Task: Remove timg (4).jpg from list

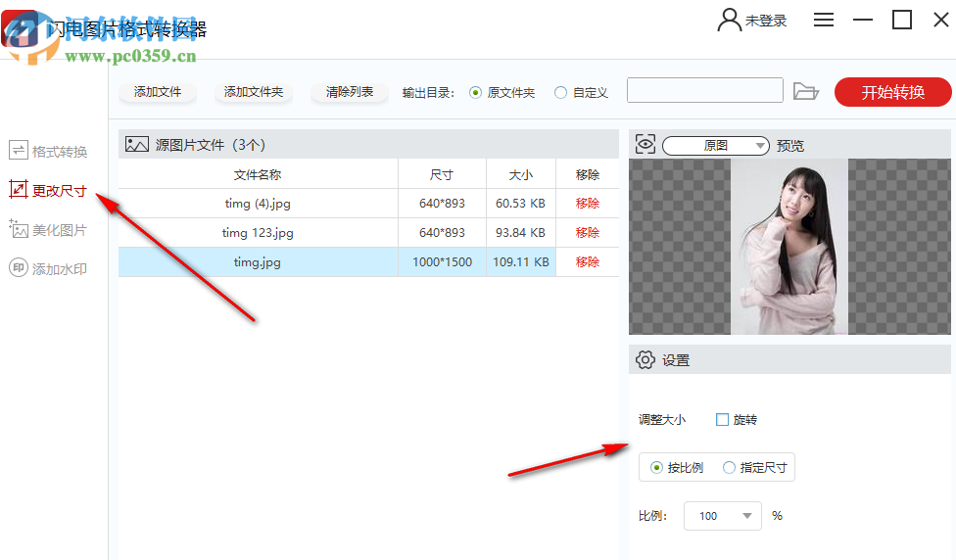Action: pos(587,204)
